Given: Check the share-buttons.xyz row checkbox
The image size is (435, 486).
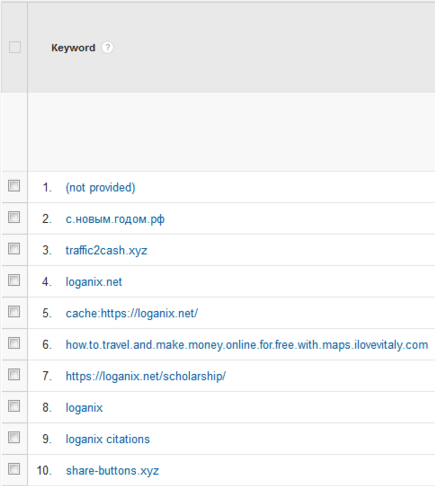Looking at the screenshot, I should (x=14, y=469).
